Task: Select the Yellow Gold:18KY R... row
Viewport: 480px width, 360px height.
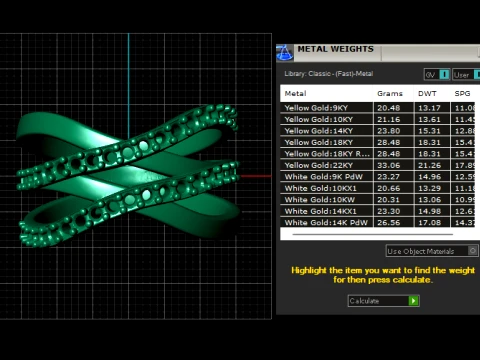Action: [378, 154]
